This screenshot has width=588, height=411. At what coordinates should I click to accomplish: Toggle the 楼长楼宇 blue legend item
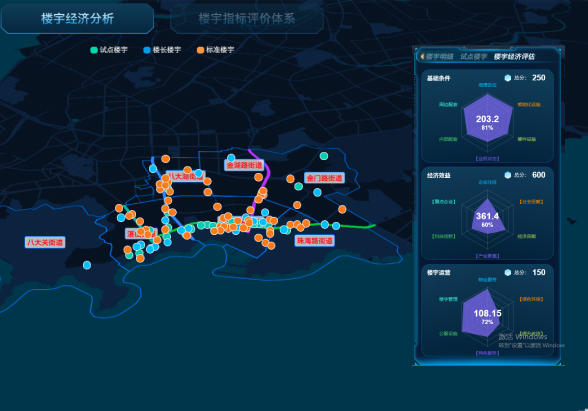point(162,50)
